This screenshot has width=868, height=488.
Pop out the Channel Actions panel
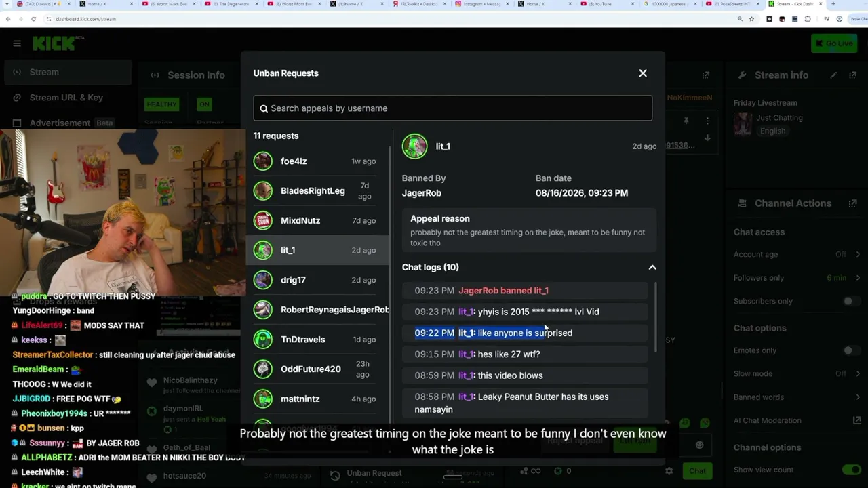coord(852,203)
